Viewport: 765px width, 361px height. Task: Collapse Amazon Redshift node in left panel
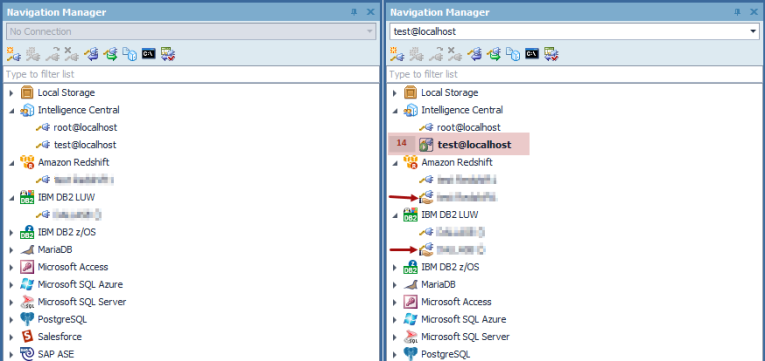[11, 162]
